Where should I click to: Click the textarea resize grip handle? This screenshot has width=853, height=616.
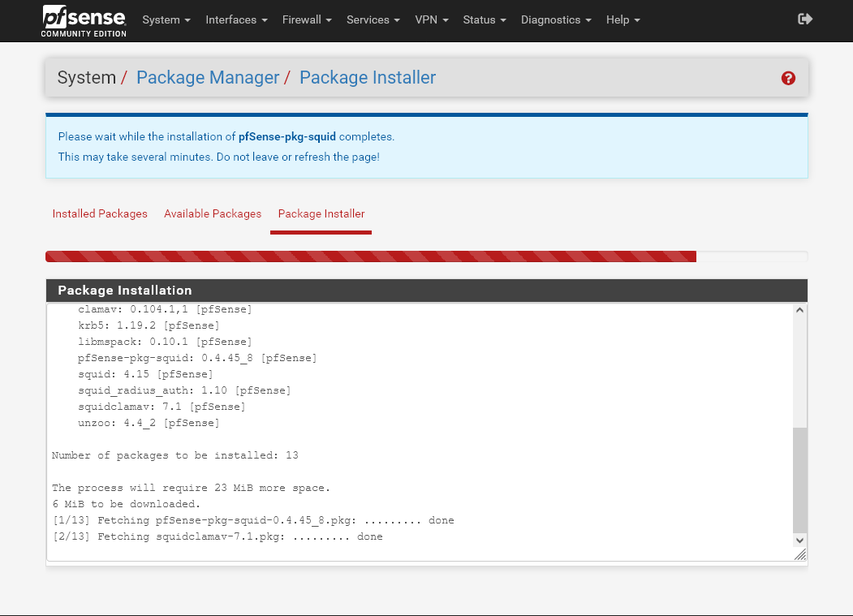click(x=800, y=554)
